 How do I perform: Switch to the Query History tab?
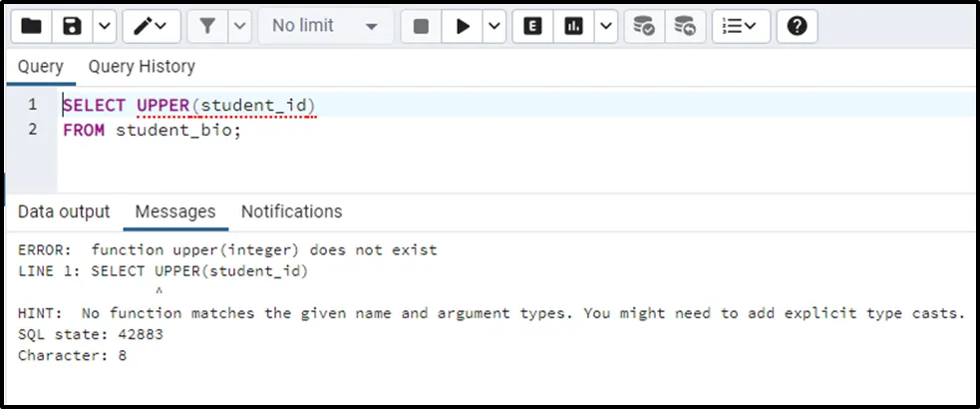click(x=142, y=67)
